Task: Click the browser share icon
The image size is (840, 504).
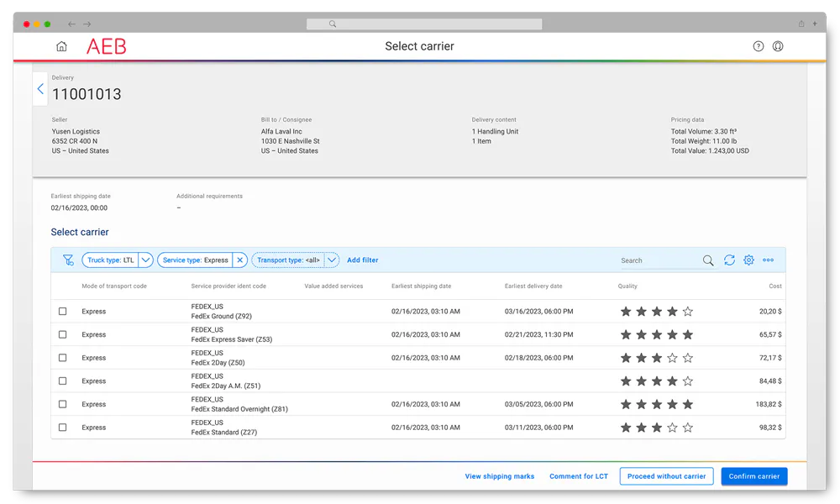Action: pyautogui.click(x=801, y=24)
